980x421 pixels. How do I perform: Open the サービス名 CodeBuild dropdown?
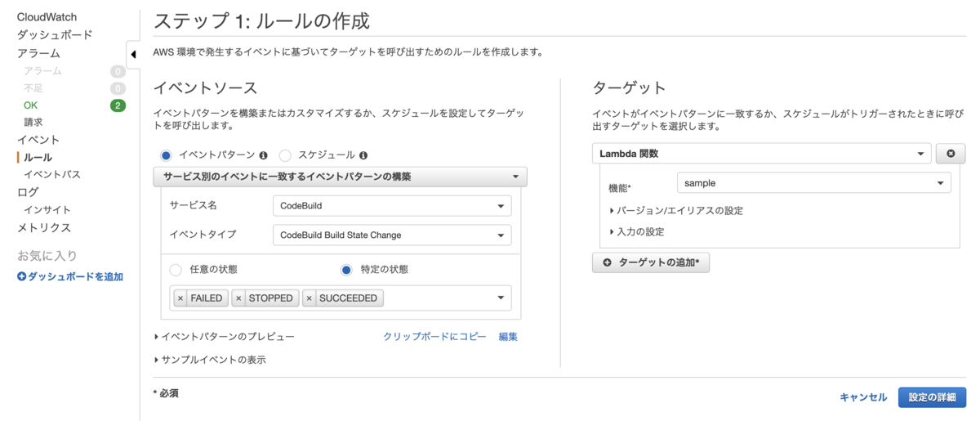tap(392, 206)
